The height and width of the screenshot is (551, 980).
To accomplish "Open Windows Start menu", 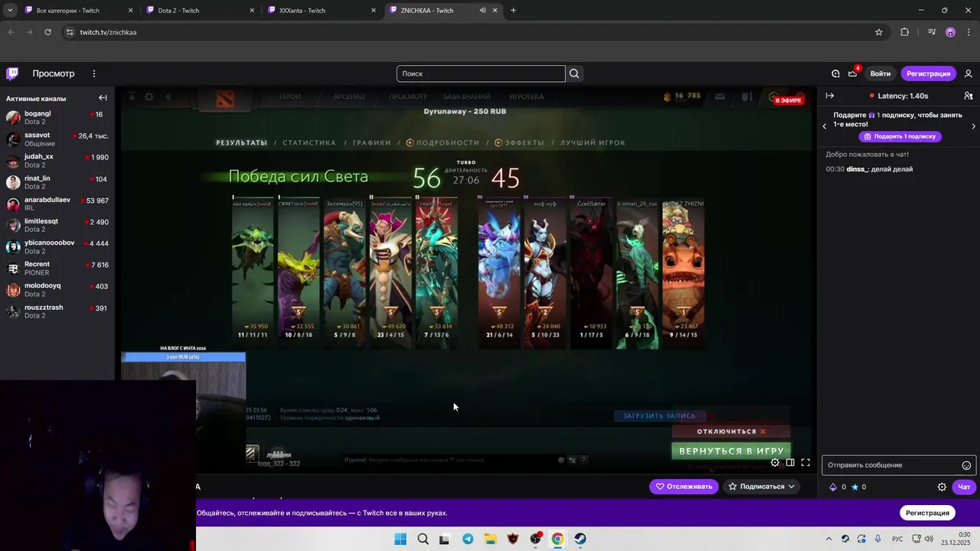I will [x=400, y=539].
